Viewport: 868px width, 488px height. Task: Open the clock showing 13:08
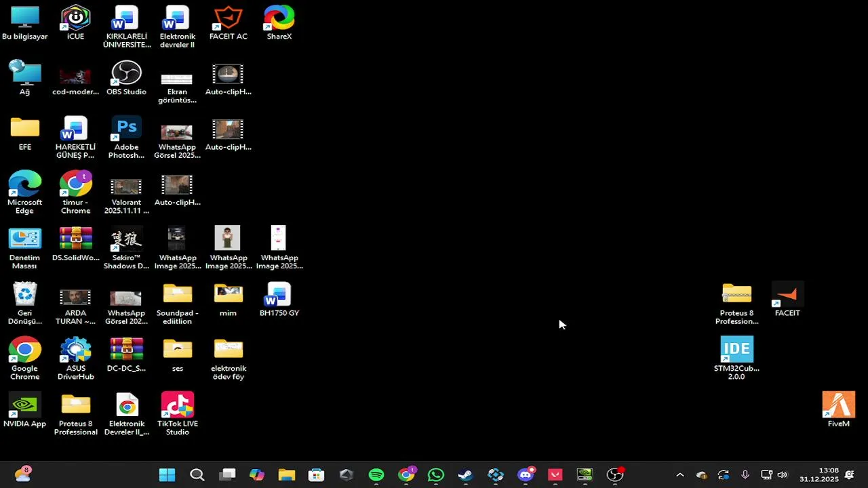[x=818, y=475]
